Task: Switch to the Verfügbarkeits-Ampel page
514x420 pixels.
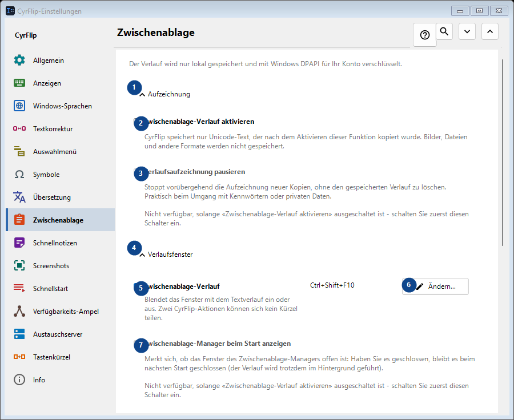Action: (61, 311)
